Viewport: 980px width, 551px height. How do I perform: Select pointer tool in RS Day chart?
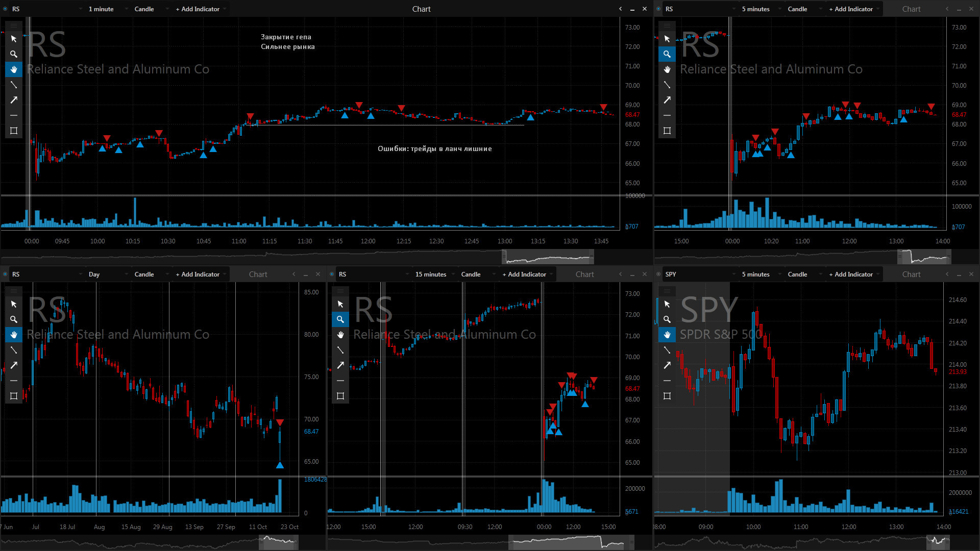click(14, 304)
